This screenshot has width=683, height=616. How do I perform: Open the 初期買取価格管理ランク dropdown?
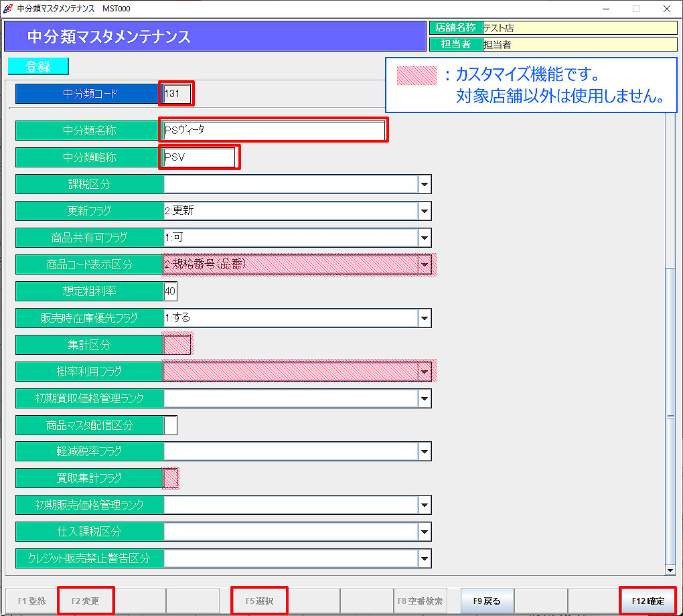point(425,398)
